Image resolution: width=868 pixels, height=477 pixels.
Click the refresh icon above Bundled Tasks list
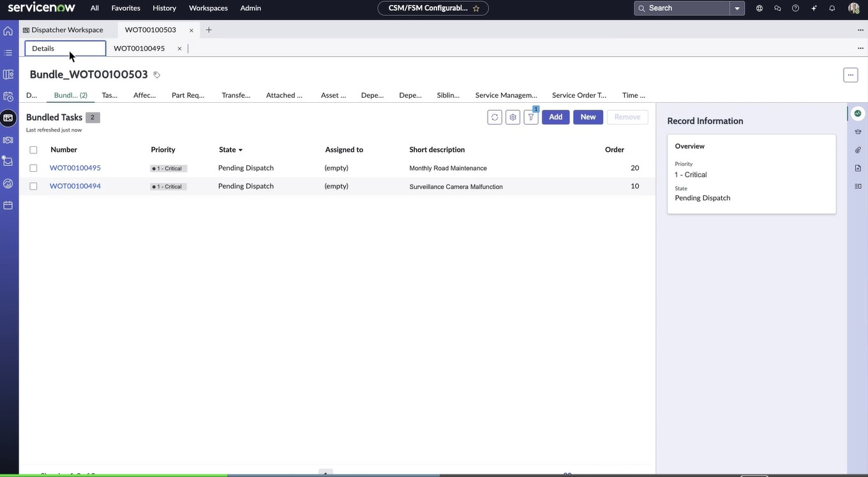click(x=495, y=117)
